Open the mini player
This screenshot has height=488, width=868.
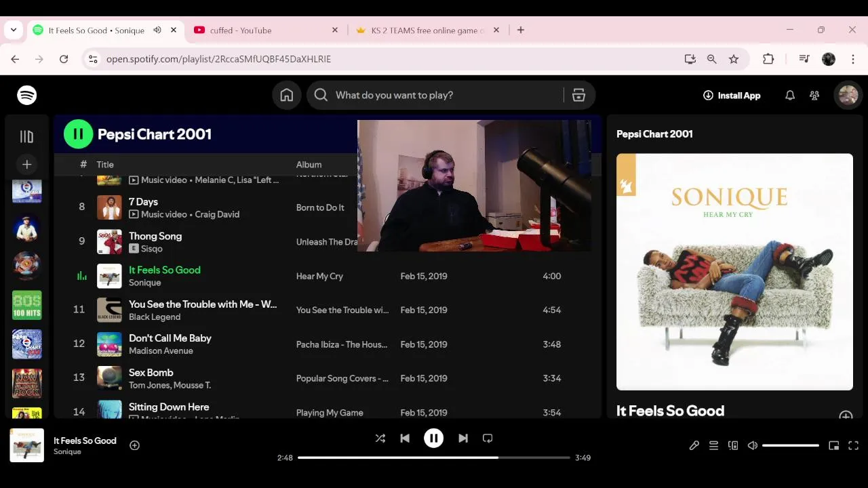[834, 445]
